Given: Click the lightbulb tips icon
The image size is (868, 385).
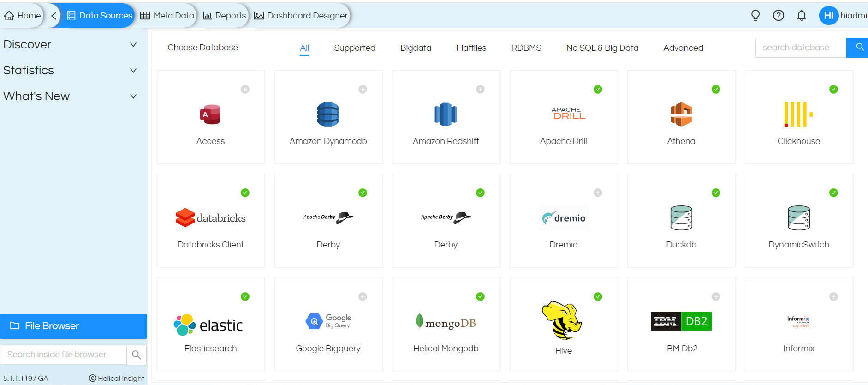Looking at the screenshot, I should tap(755, 16).
